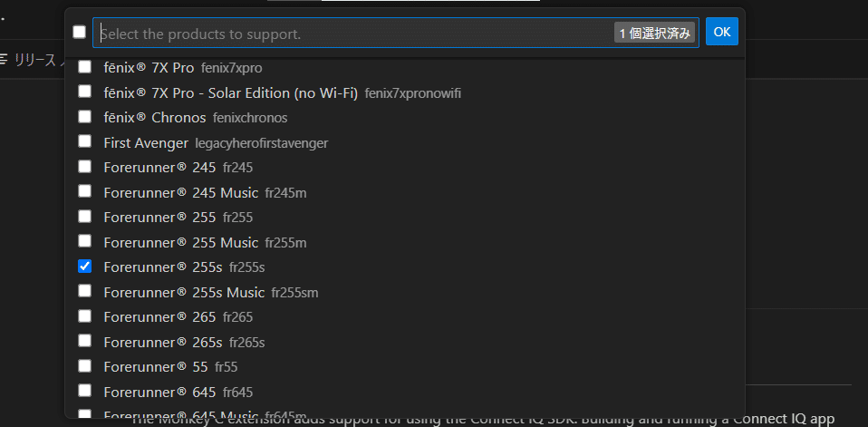Enable the fēnix Chronos checkbox

pyautogui.click(x=84, y=116)
